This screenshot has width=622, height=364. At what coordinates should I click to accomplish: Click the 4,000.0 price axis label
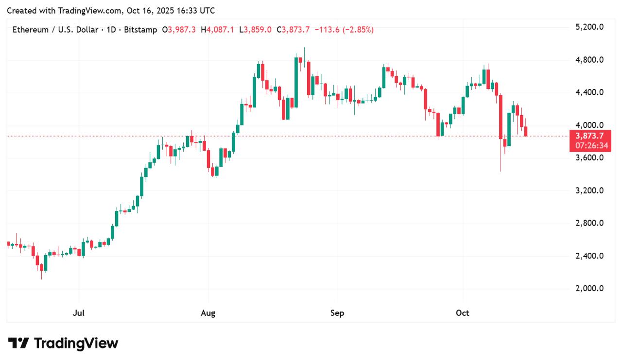pos(589,125)
